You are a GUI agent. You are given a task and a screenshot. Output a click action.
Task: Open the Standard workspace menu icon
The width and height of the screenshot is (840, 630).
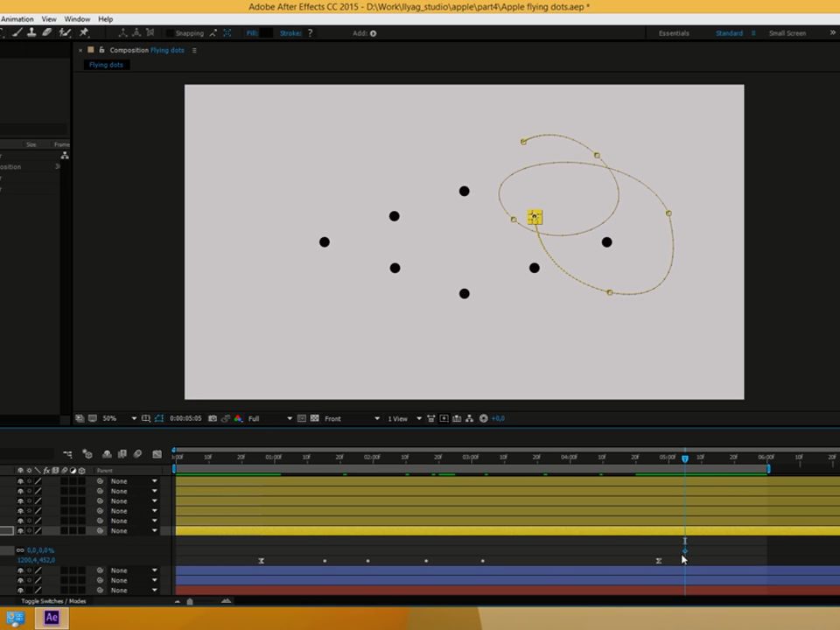[x=753, y=33]
